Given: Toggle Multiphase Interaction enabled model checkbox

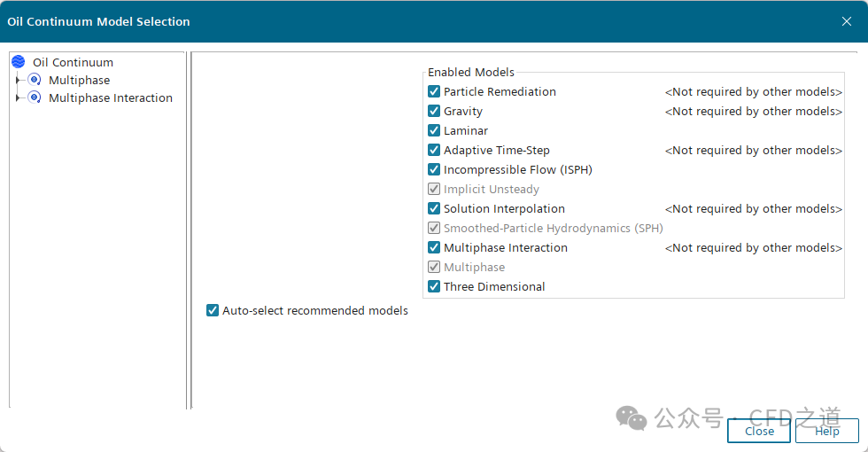Looking at the screenshot, I should (x=434, y=247).
